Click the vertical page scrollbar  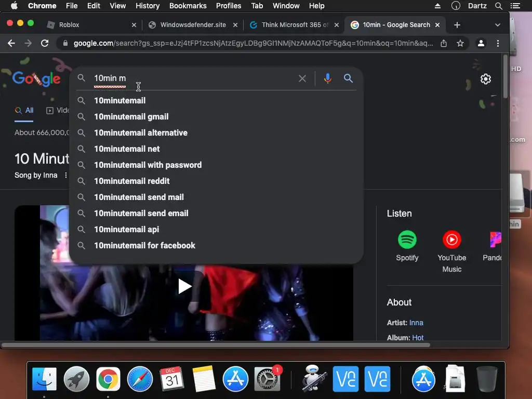point(505,76)
